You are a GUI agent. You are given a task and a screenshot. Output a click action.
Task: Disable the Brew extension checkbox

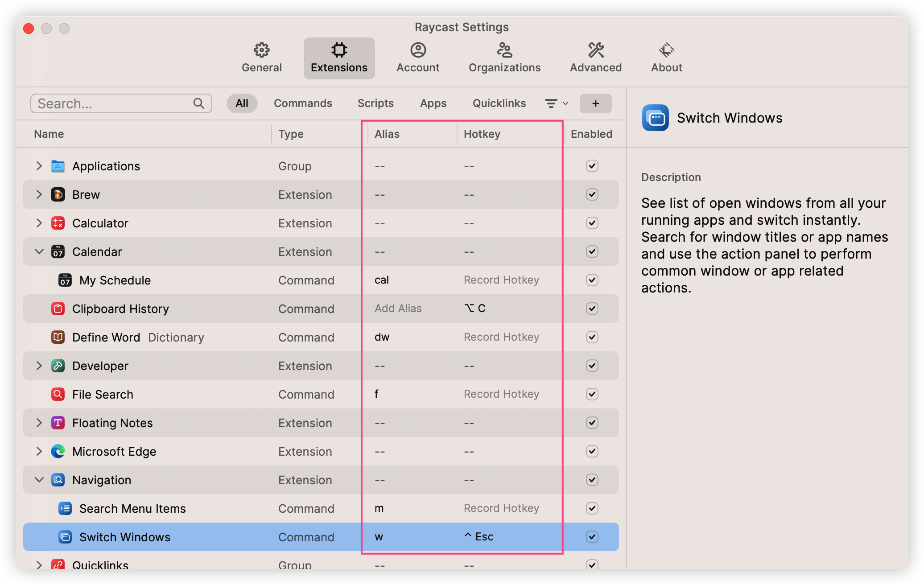(x=592, y=194)
